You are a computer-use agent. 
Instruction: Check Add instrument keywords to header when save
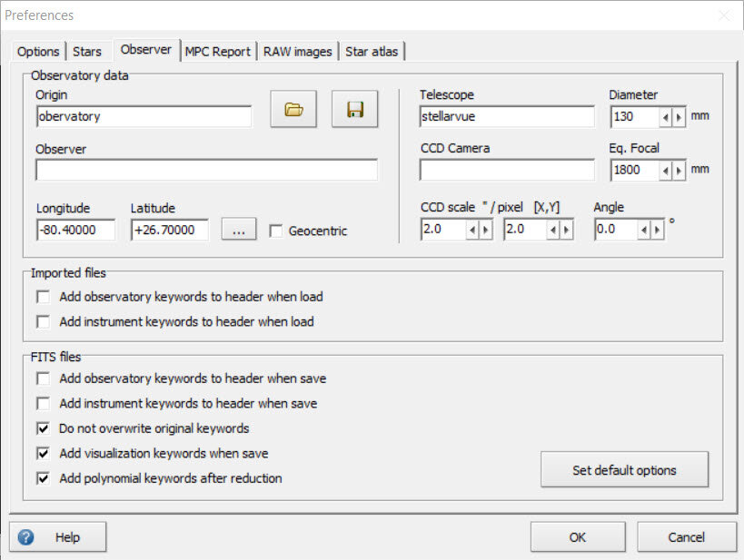[44, 404]
